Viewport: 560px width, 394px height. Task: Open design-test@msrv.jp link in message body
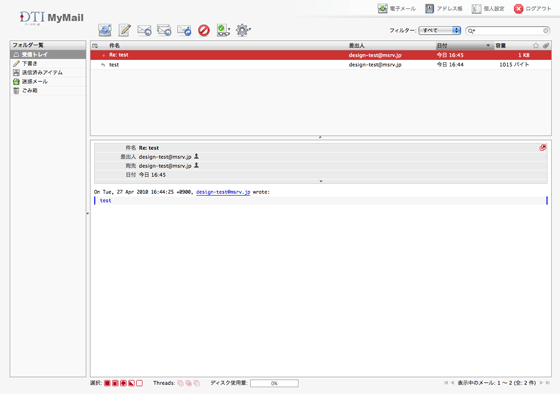click(223, 192)
